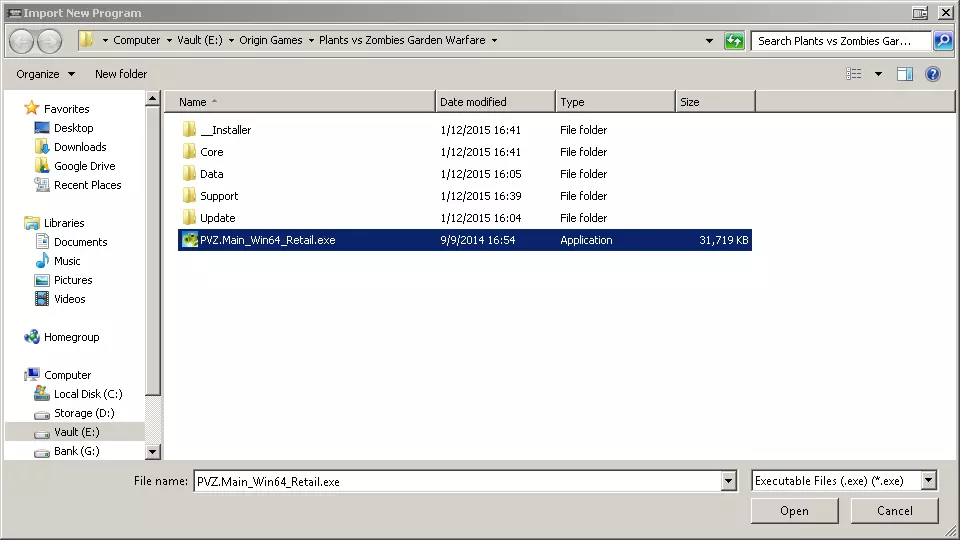Close the Import New Program dialog
This screenshot has width=960, height=540.
pyautogui.click(x=945, y=12)
